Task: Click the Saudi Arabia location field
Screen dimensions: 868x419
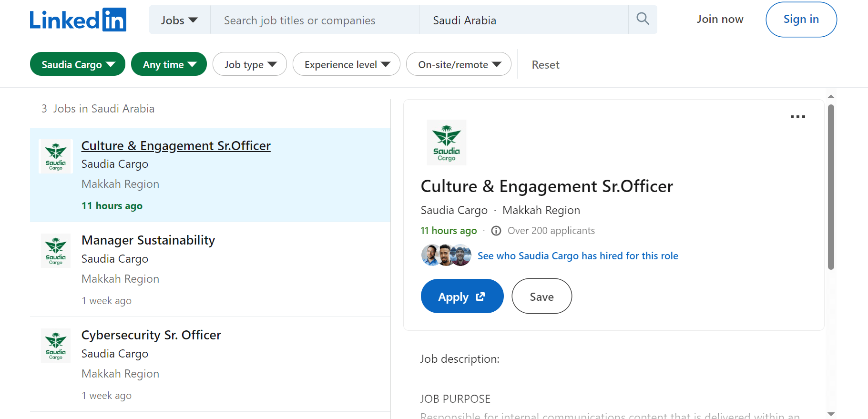Action: click(524, 20)
